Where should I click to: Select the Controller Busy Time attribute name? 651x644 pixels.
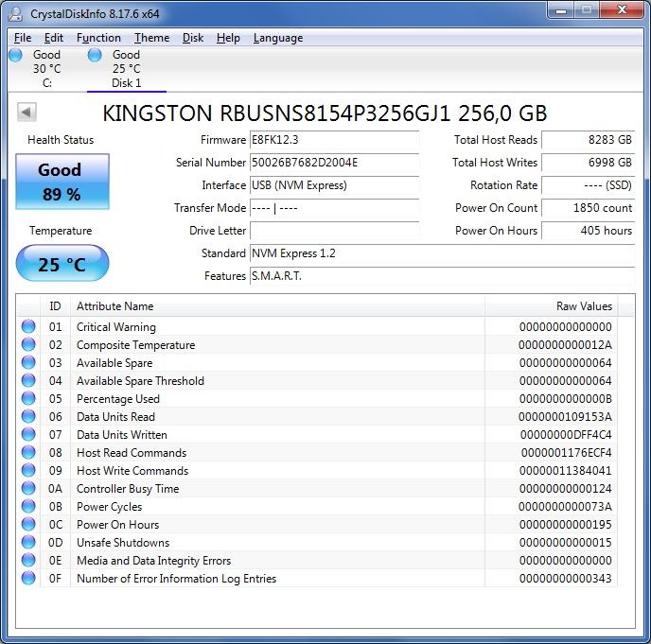(x=128, y=489)
